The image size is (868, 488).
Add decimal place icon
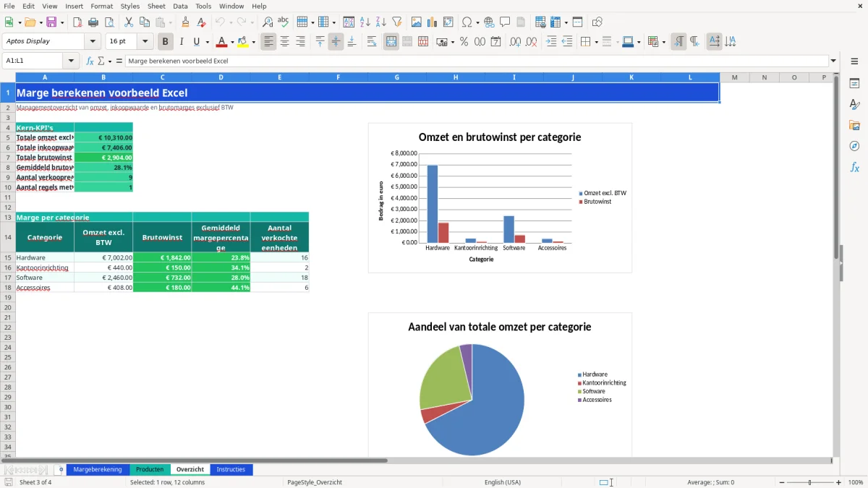click(x=516, y=42)
